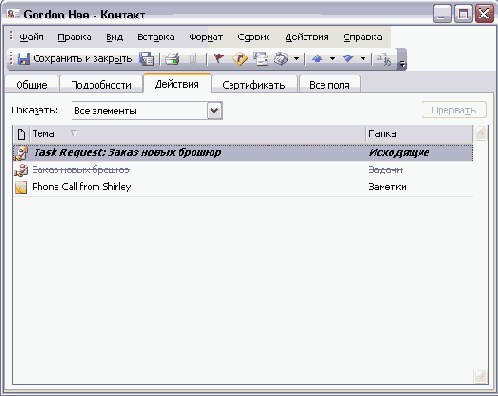Open the toolbar options expander
498x396 pixels.
click(x=402, y=60)
